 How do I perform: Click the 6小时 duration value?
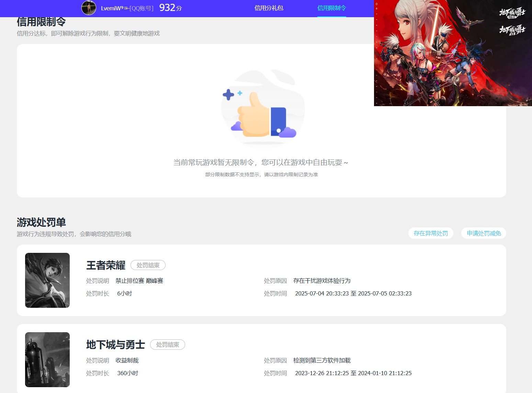point(125,293)
